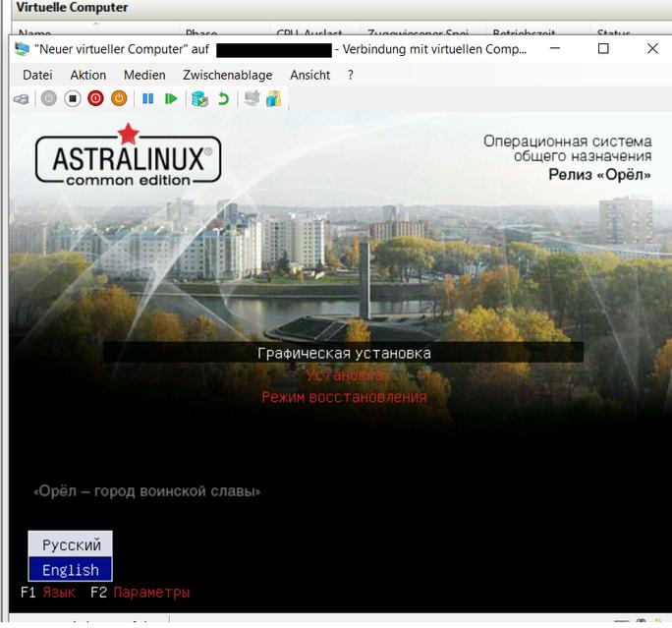672x628 pixels.
Task: Revert the VM with the green arrow icon
Action: [223, 99]
